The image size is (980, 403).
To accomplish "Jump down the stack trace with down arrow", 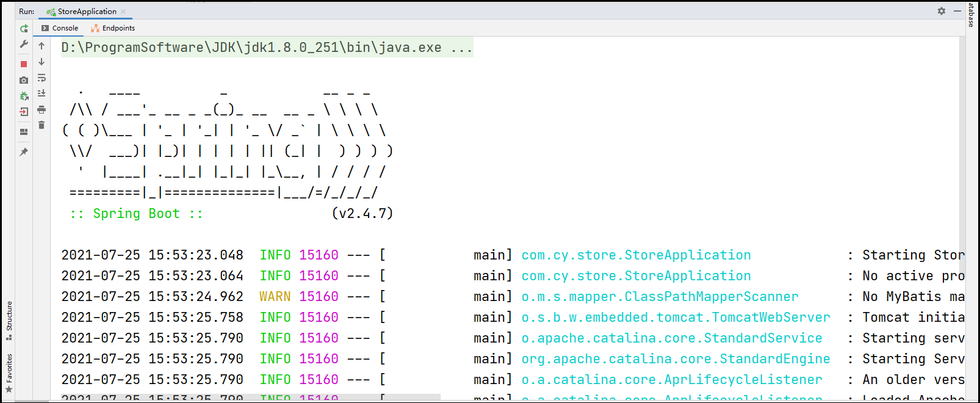I will click(x=41, y=62).
